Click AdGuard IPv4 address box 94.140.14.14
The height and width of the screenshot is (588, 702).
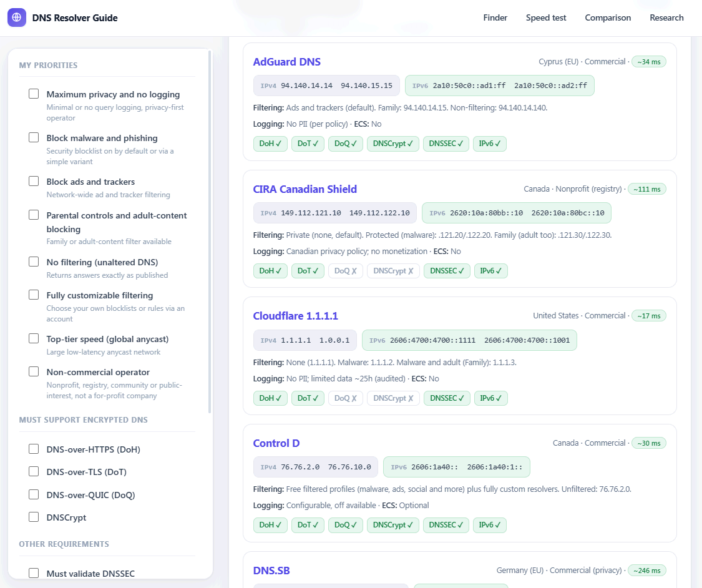pyautogui.click(x=326, y=86)
